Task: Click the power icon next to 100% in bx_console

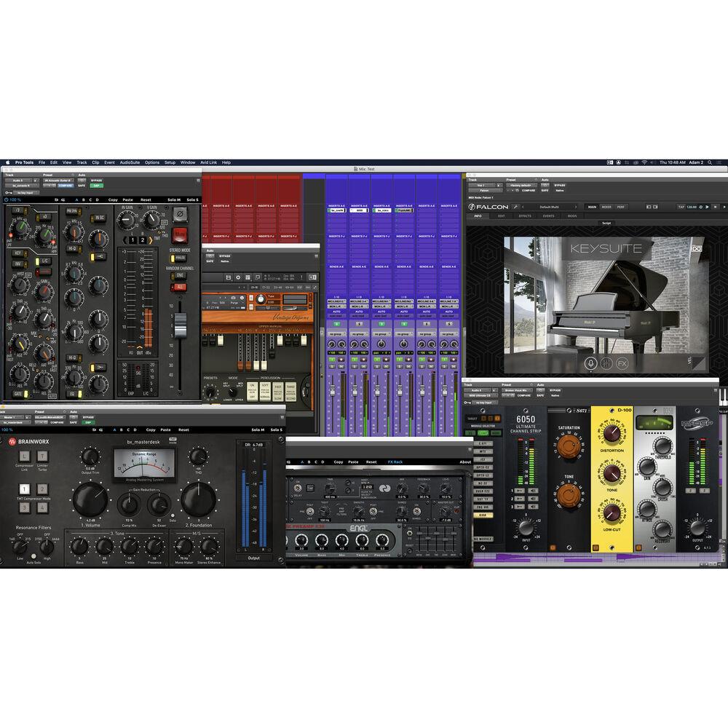Action: click(6, 199)
